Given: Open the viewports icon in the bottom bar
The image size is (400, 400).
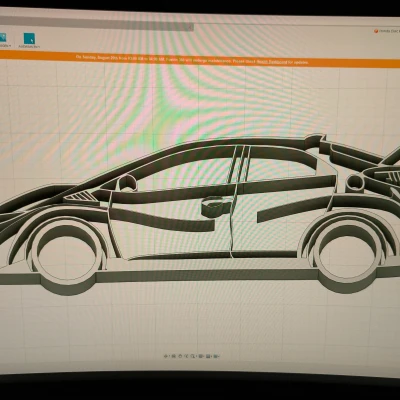Looking at the screenshot, I should pyautogui.click(x=215, y=356).
